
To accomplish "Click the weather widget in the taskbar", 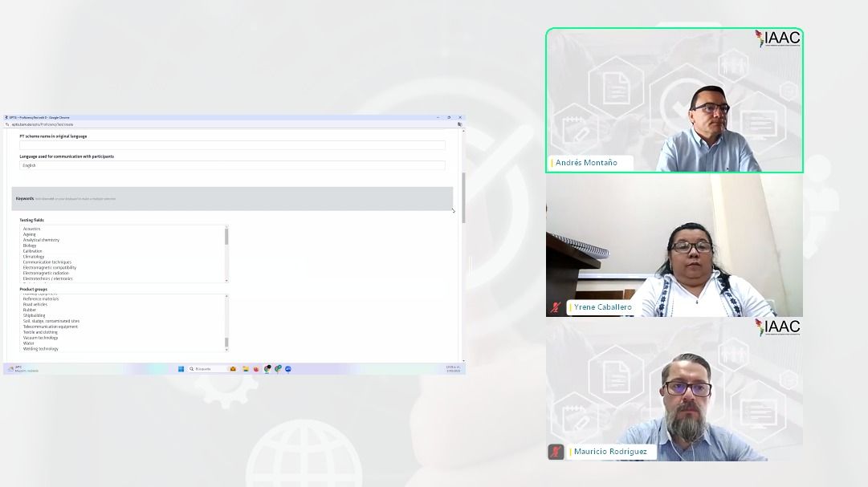I will [x=22, y=369].
